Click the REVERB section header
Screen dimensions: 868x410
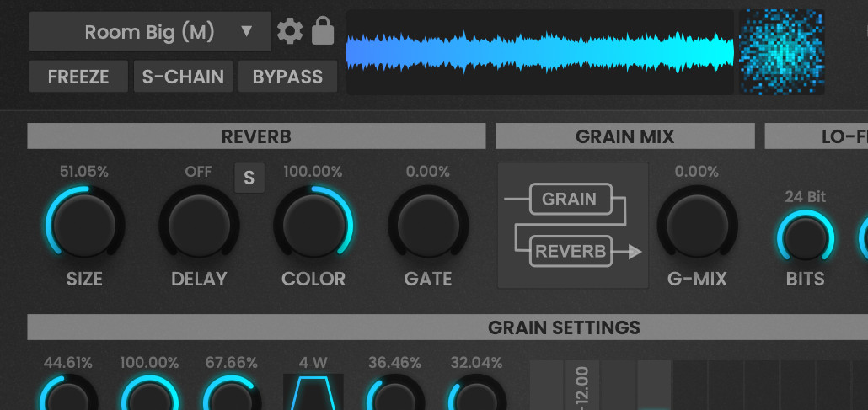256,136
